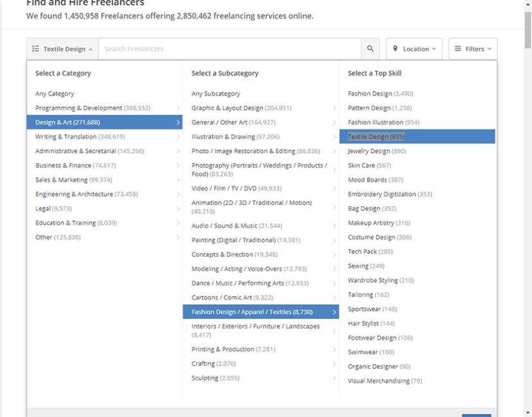This screenshot has height=417, width=532.
Task: Pick Embroidery Digitization skill
Action: [390, 194]
